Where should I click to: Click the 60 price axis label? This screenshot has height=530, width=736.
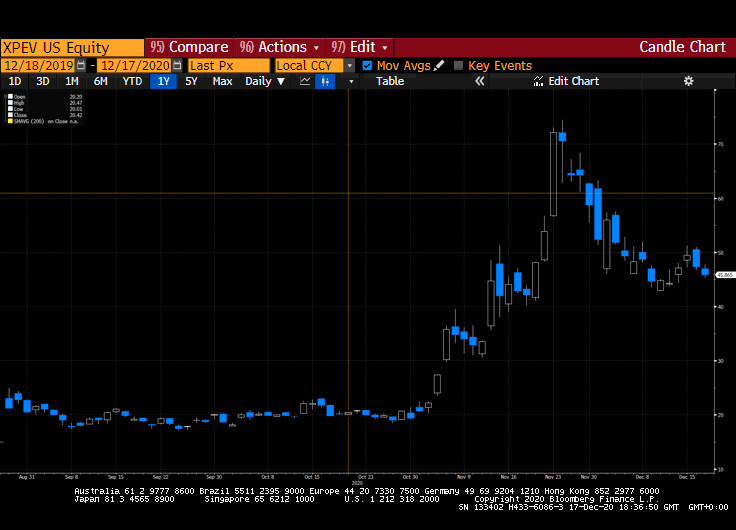721,199
